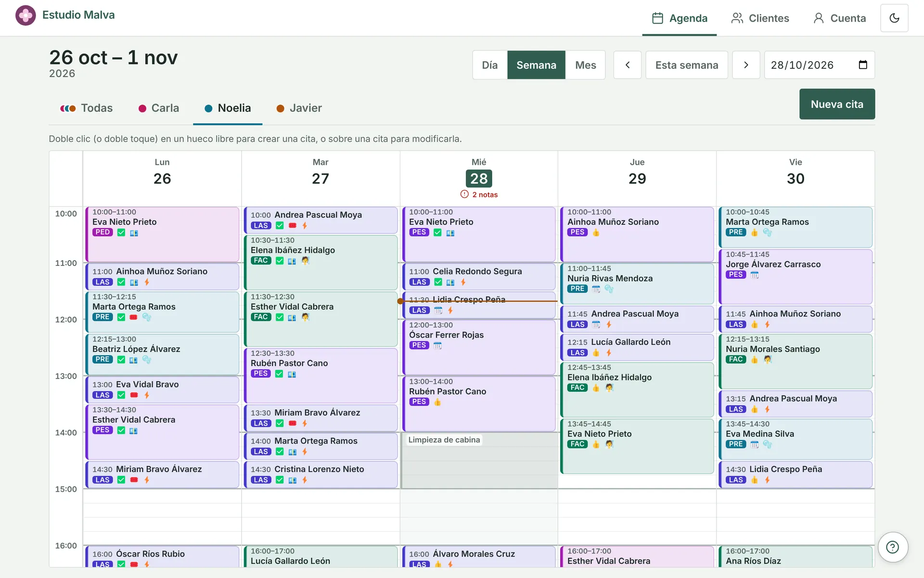Click calendar icon on Mié 28 Óscar Ferrer Rojas
Image resolution: width=924 pixels, height=578 pixels.
(437, 346)
